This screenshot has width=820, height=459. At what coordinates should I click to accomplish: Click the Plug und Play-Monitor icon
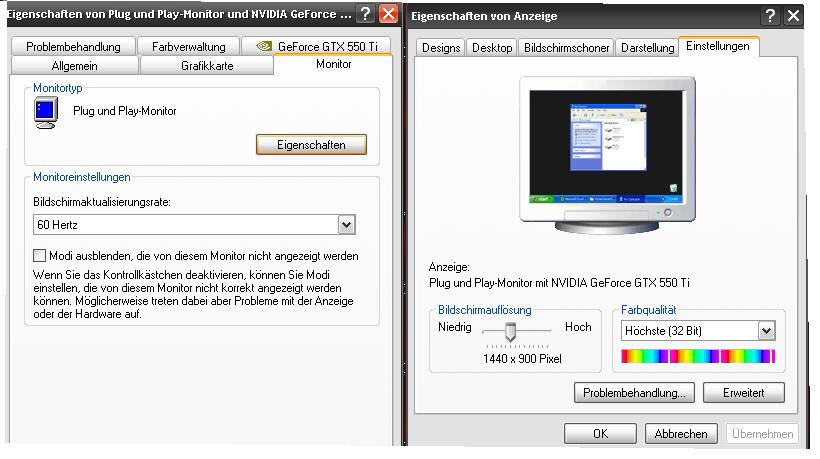point(45,113)
